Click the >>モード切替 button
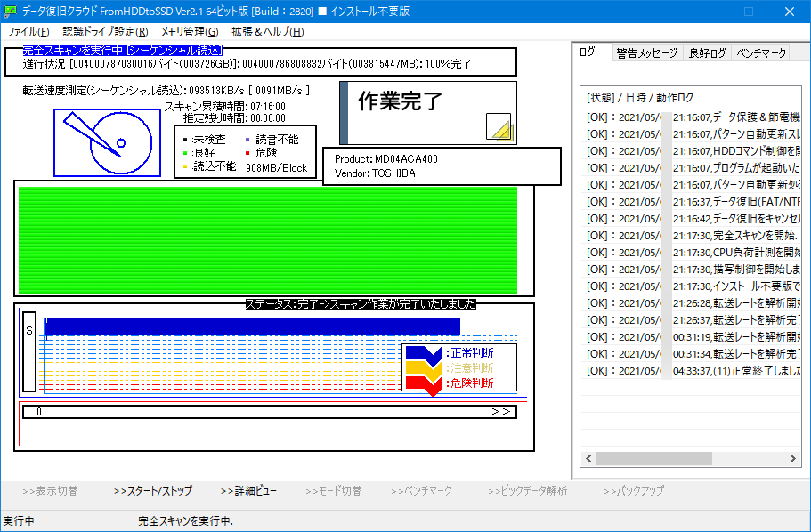The width and height of the screenshot is (811, 532). pyautogui.click(x=334, y=491)
